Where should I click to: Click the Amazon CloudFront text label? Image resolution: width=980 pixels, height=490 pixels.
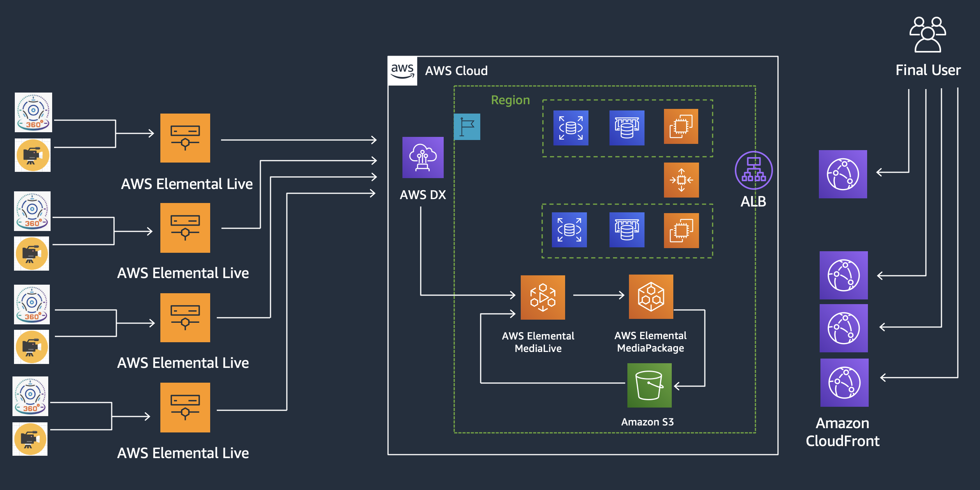[x=842, y=432]
